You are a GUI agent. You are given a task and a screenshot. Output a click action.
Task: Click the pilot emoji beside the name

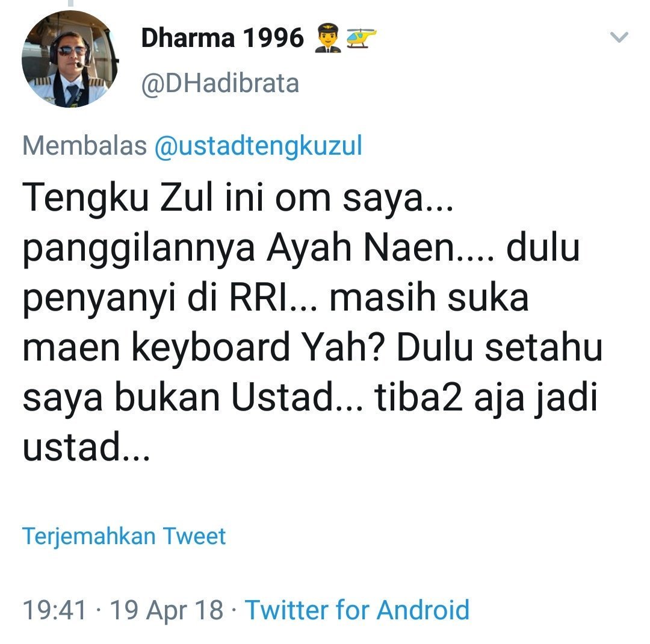(327, 38)
